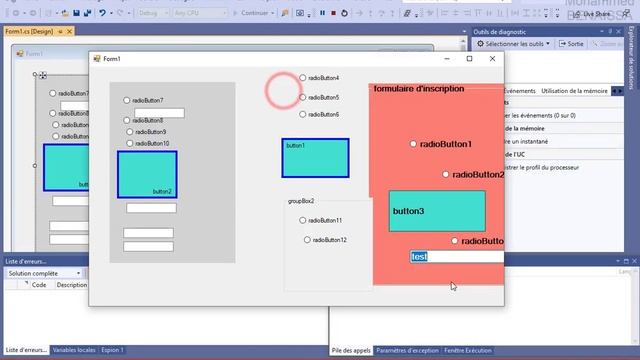Screen dimensions: 640x360
Task: Click the cyan button in the designer window
Action: click(x=66, y=167)
